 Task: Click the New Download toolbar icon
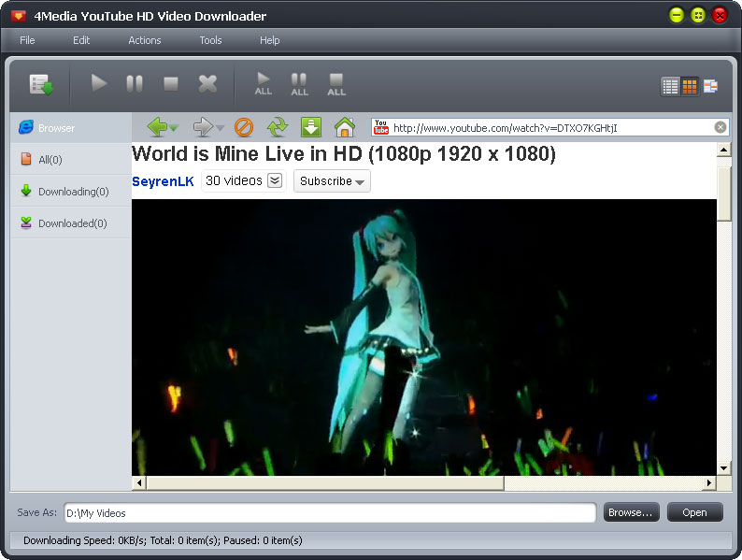[40, 84]
